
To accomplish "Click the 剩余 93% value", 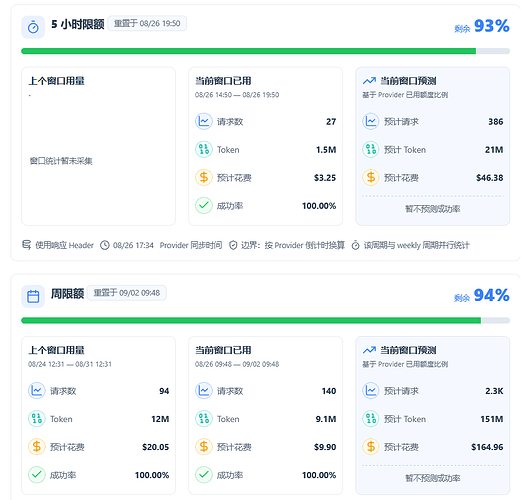I will [482, 26].
